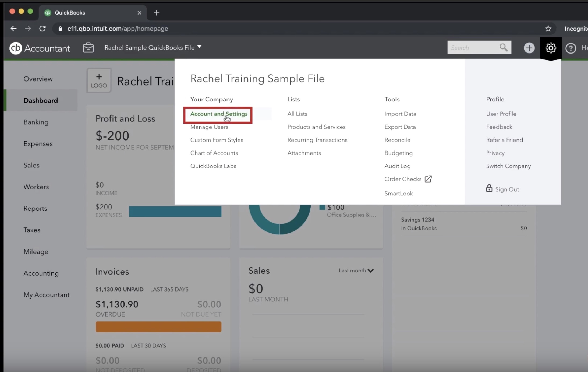Click the Create plus icon in header
The image size is (588, 372).
[529, 48]
